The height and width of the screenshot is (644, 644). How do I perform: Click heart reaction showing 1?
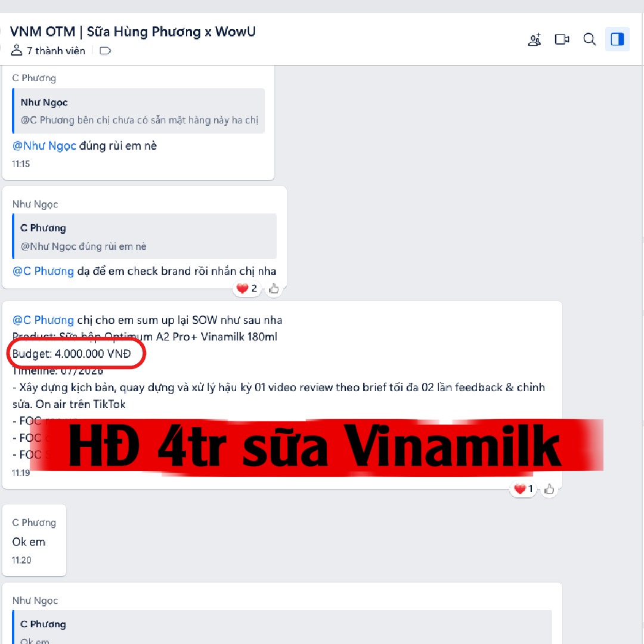click(524, 489)
